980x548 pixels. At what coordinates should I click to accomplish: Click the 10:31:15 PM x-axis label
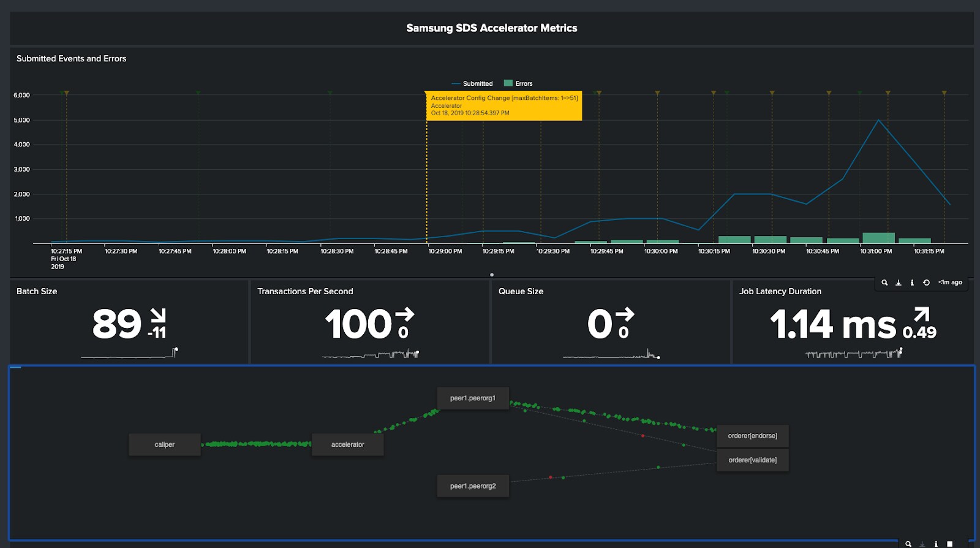929,251
